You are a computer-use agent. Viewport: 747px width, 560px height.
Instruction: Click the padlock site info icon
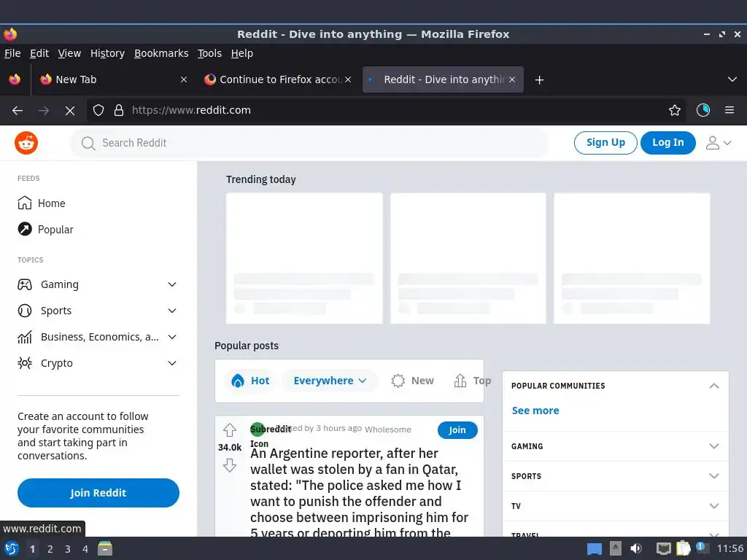[x=119, y=111]
